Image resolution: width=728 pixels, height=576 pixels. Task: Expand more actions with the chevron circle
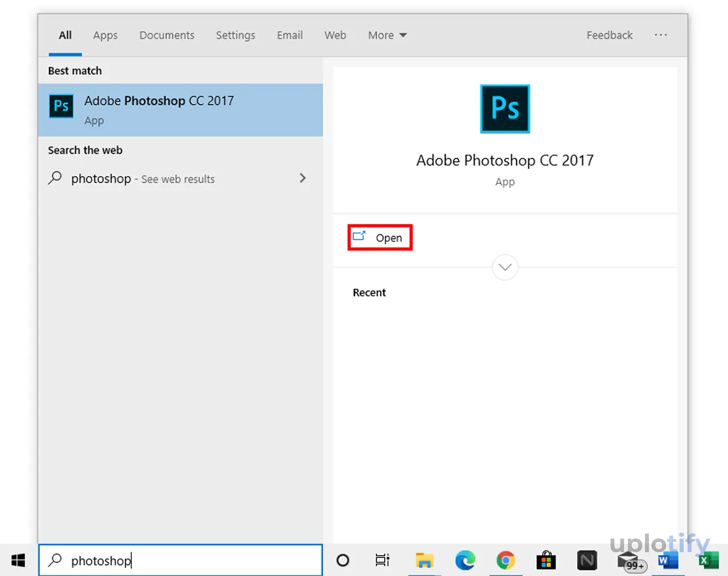pyautogui.click(x=505, y=267)
